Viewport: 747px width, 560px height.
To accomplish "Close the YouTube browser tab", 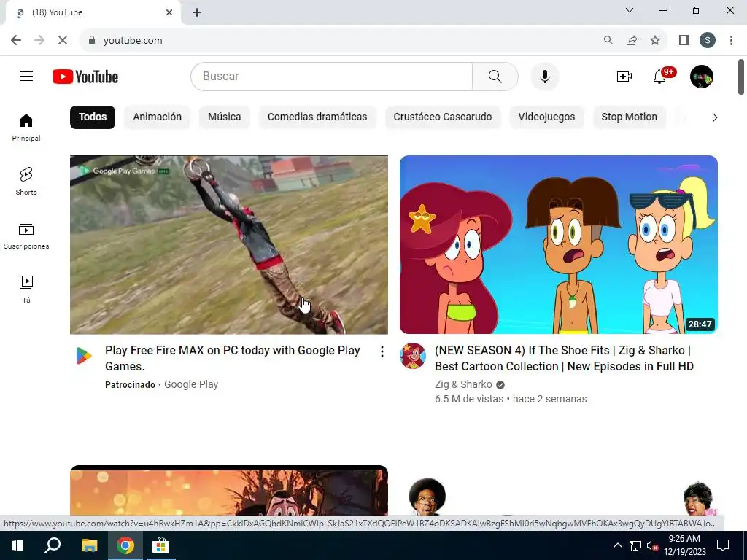I will [x=169, y=12].
